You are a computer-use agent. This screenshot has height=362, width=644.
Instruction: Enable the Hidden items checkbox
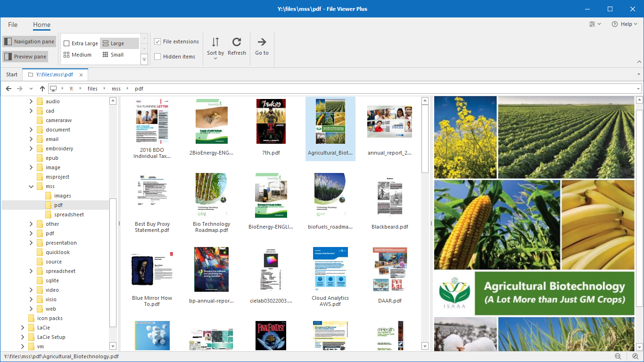coord(157,56)
